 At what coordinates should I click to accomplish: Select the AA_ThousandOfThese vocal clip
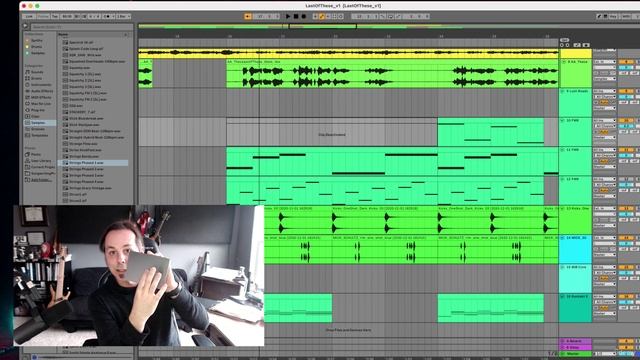(392, 74)
